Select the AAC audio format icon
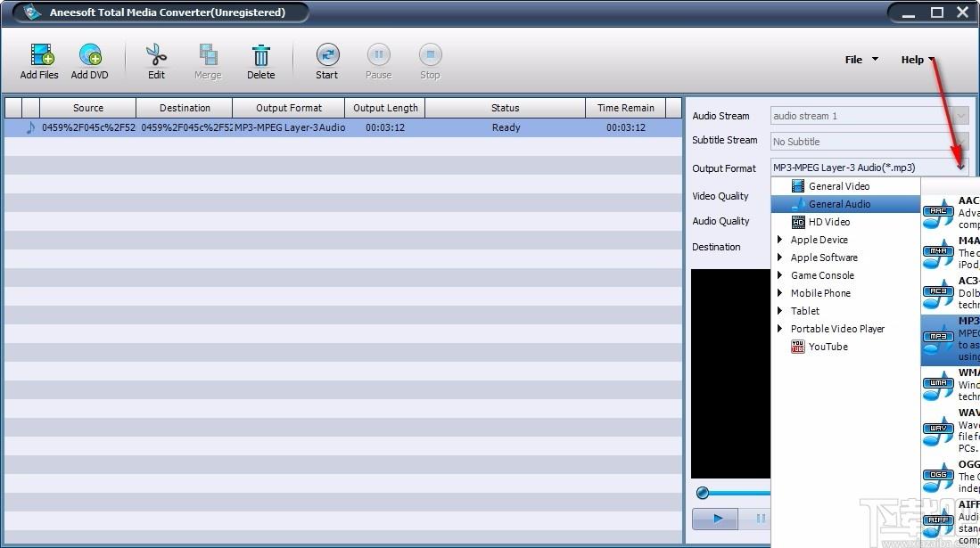 [938, 213]
